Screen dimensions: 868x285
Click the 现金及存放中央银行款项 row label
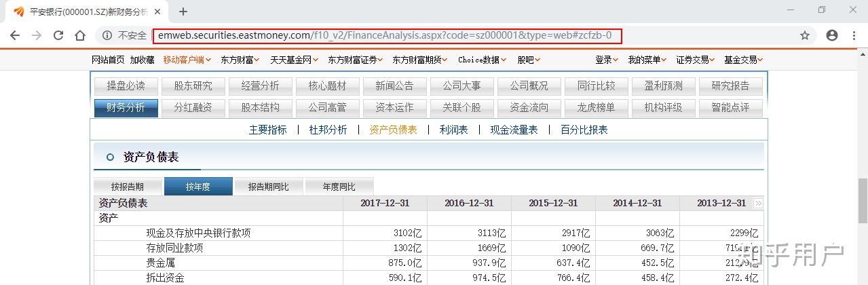(x=198, y=233)
